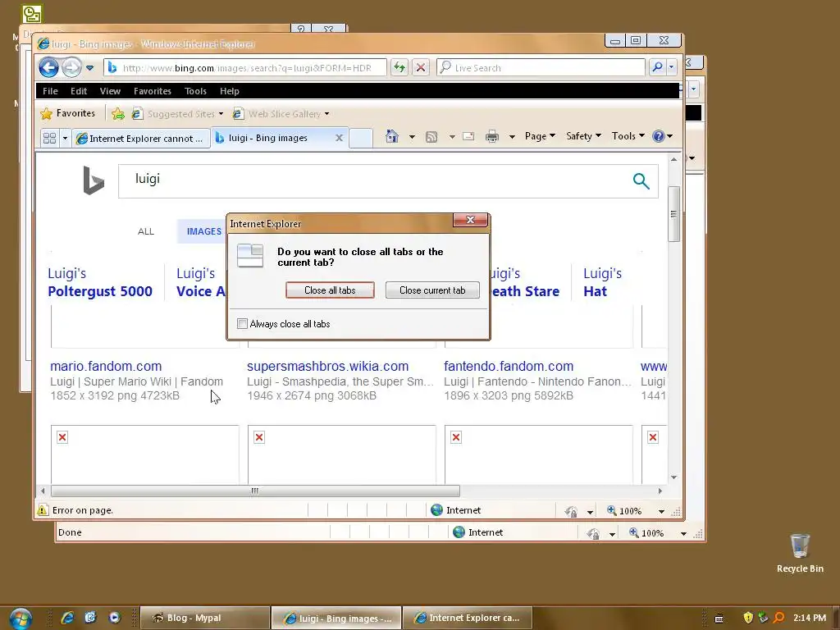Click the Bing search magnifier icon
This screenshot has width=840, height=630.
[641, 181]
